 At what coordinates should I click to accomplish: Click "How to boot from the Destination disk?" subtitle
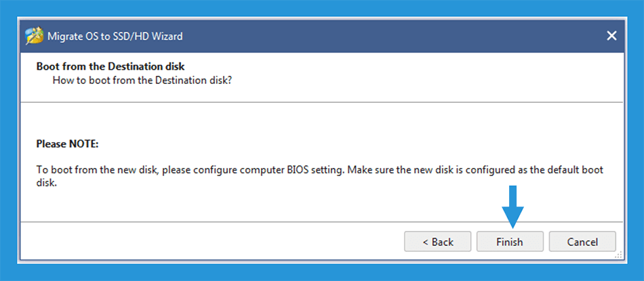click(142, 80)
